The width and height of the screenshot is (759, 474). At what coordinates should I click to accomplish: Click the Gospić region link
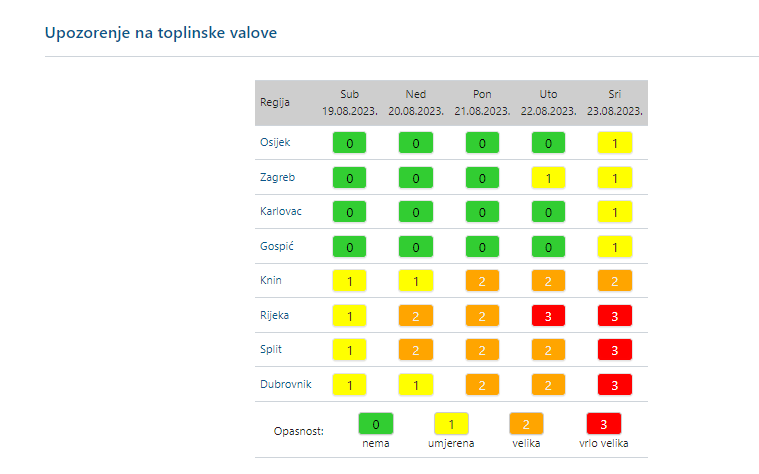(277, 247)
